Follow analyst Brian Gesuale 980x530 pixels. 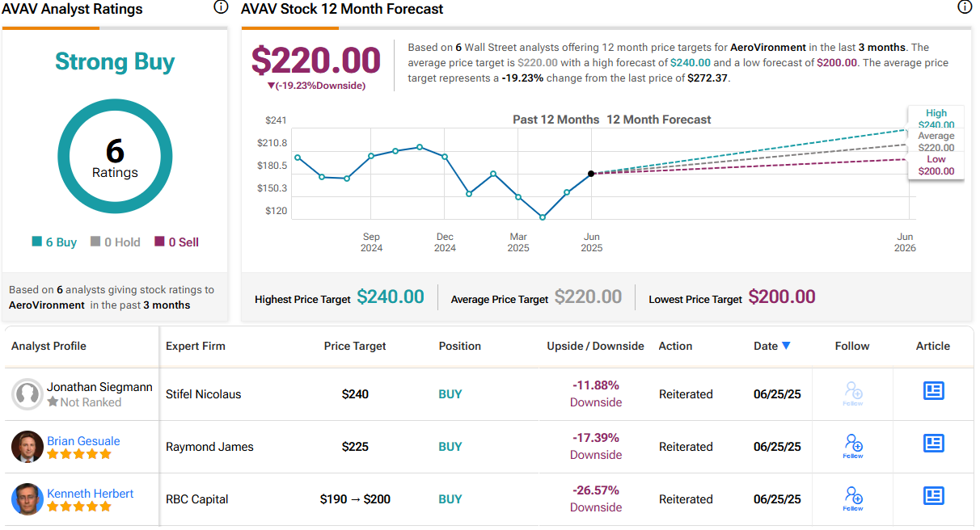click(853, 446)
